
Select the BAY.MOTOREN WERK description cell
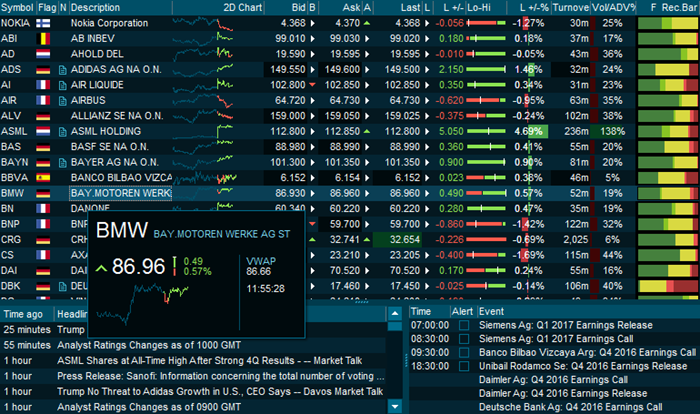(x=121, y=193)
